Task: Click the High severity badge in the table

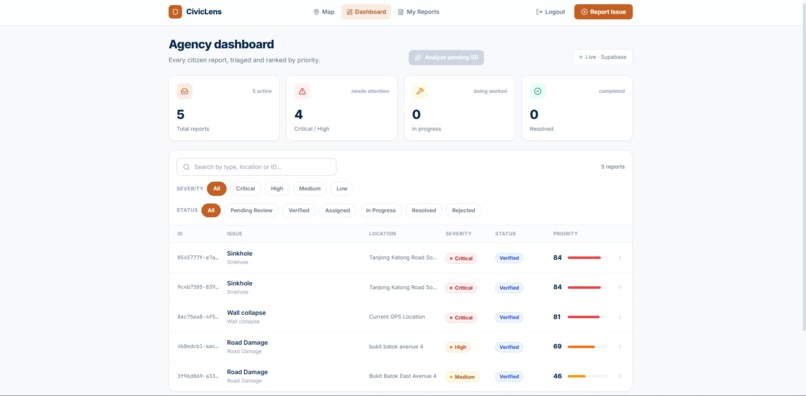Action: (457, 347)
